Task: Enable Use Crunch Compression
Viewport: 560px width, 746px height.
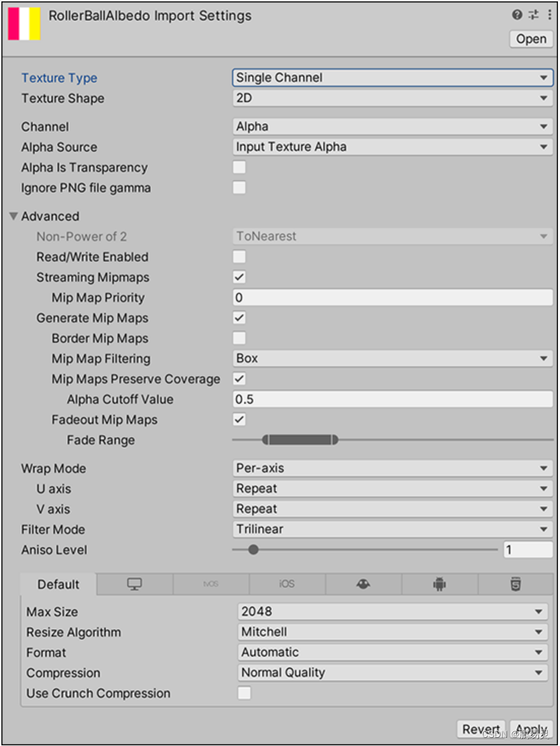Action: coord(244,693)
